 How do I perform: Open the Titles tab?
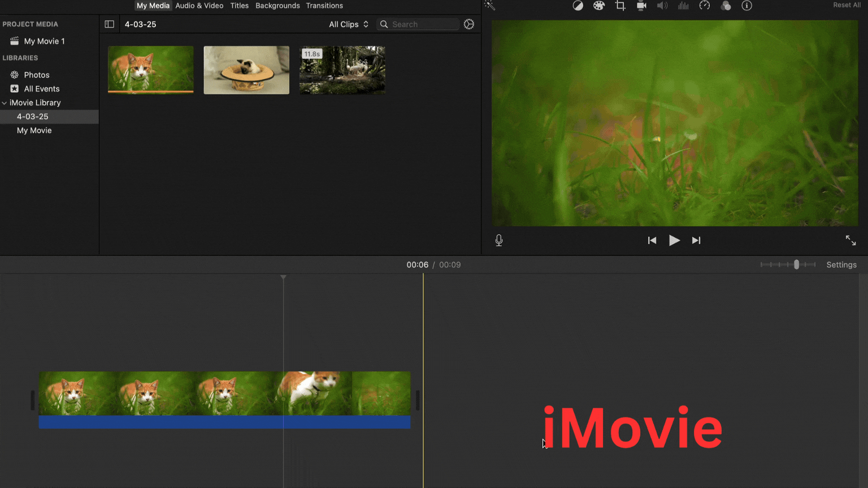point(240,6)
